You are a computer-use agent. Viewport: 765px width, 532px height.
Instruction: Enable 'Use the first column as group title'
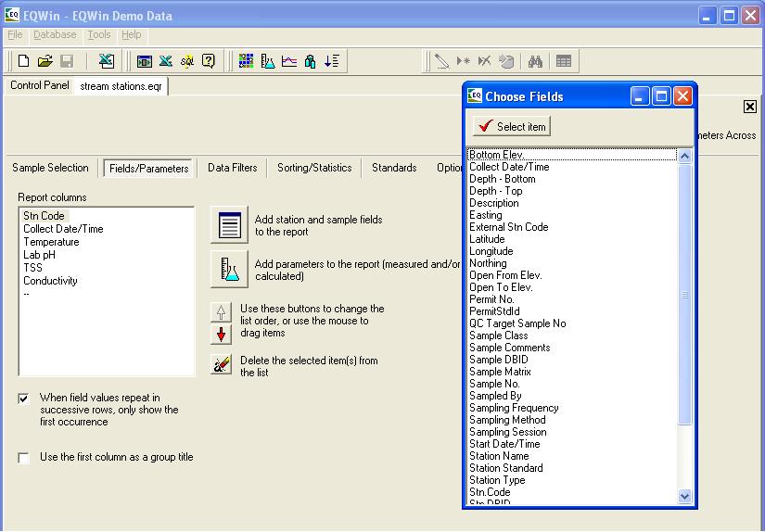[x=23, y=458]
